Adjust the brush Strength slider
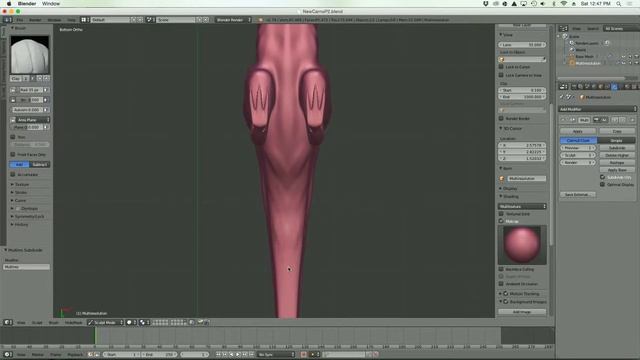Image resolution: width=640 pixels, height=360 pixels. pos(31,100)
